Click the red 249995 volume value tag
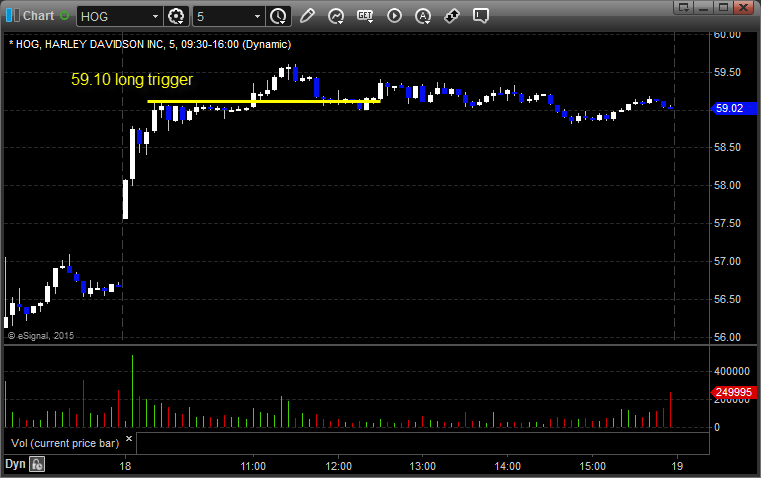The width and height of the screenshot is (761, 478). click(x=733, y=392)
